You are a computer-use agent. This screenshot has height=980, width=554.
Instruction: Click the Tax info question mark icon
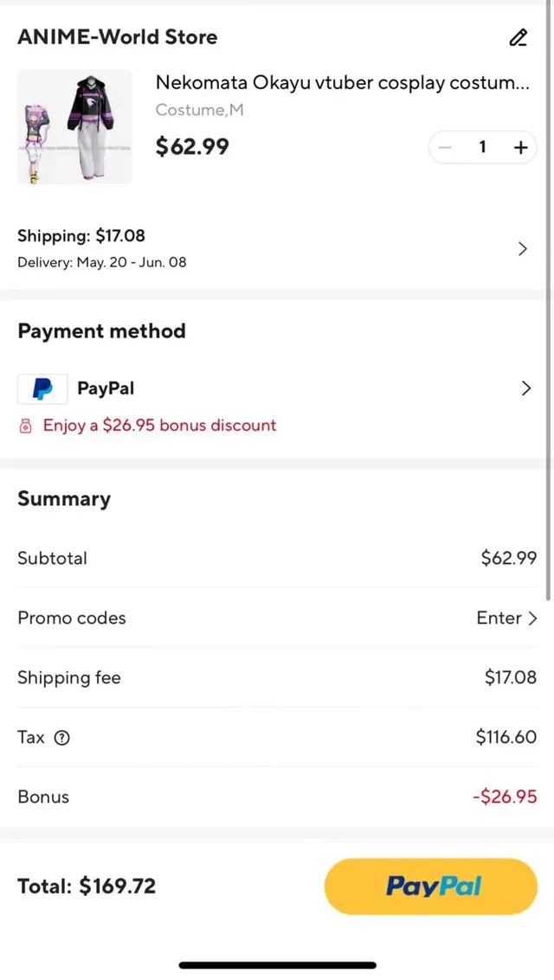[x=61, y=738]
